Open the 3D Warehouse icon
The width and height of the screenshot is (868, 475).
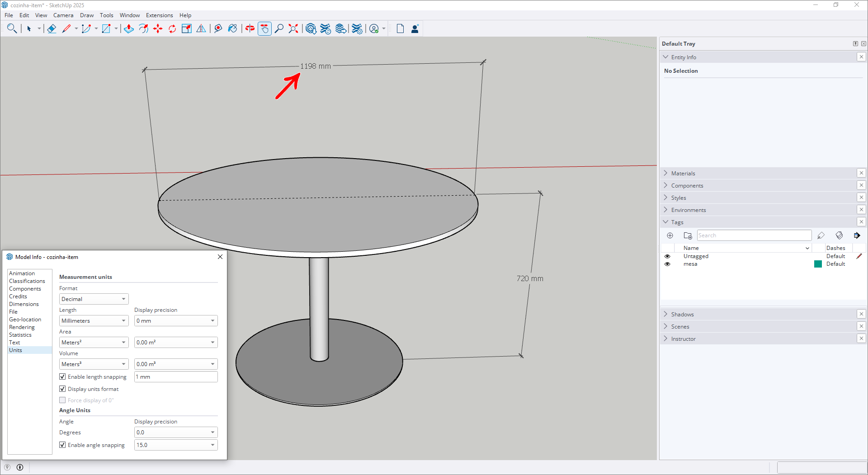coord(311,28)
